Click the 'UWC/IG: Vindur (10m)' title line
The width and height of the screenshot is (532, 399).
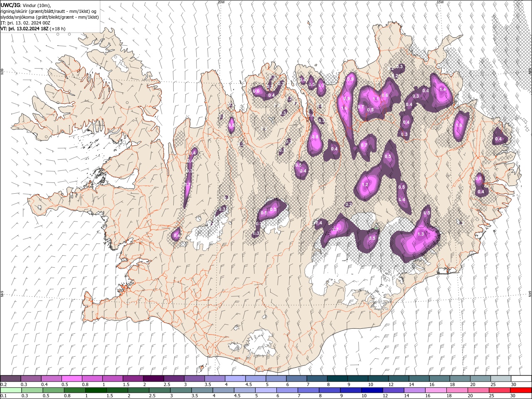tap(25, 5)
